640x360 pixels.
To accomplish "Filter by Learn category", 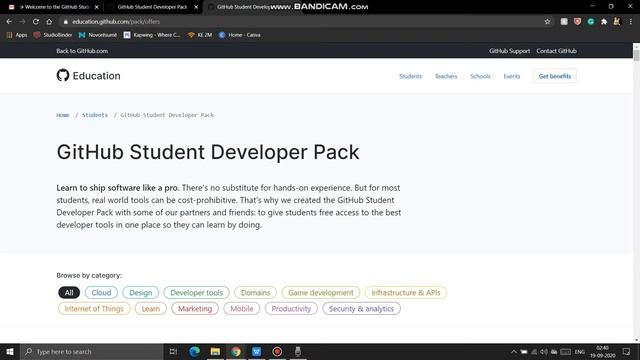I will coord(151,309).
